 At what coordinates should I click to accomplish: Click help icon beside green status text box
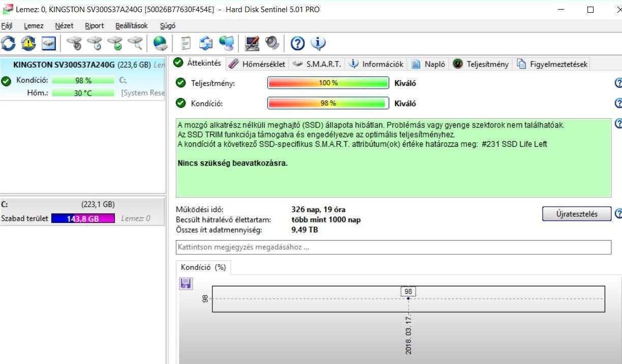(618, 123)
